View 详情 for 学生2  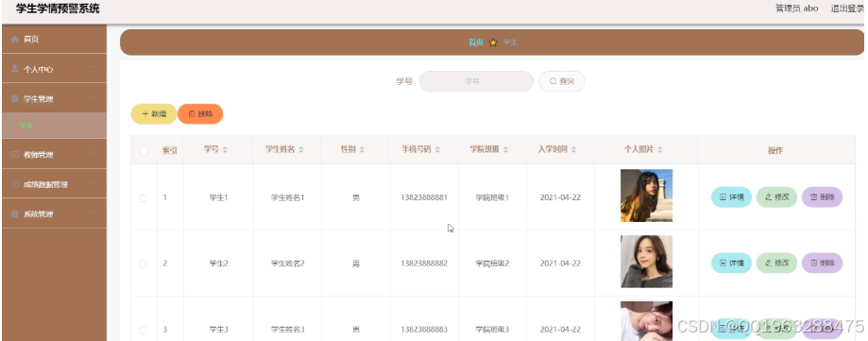(x=731, y=263)
